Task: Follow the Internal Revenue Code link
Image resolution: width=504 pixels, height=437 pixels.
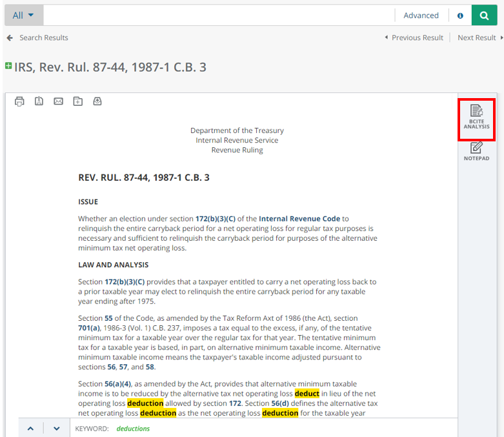Action: [x=299, y=219]
